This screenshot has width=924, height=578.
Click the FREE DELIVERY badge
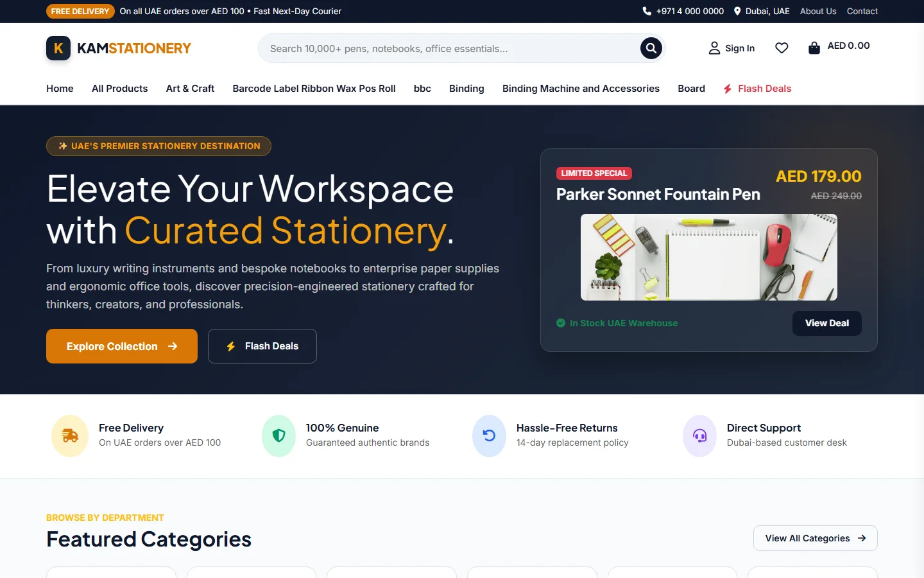pyautogui.click(x=80, y=11)
